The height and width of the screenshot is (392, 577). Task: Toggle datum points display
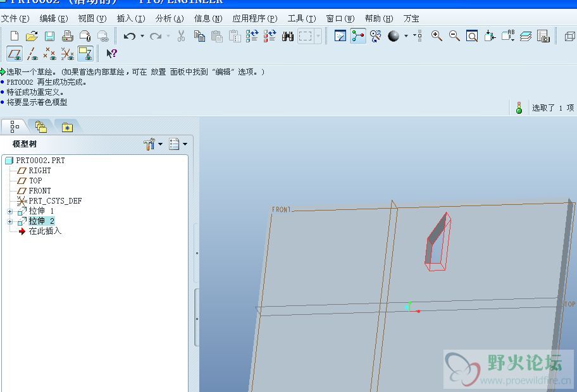(50, 54)
